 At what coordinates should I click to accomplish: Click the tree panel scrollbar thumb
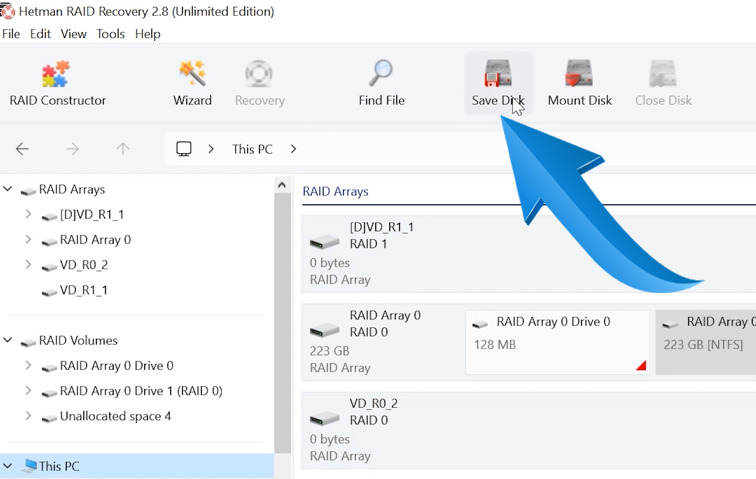point(282,323)
